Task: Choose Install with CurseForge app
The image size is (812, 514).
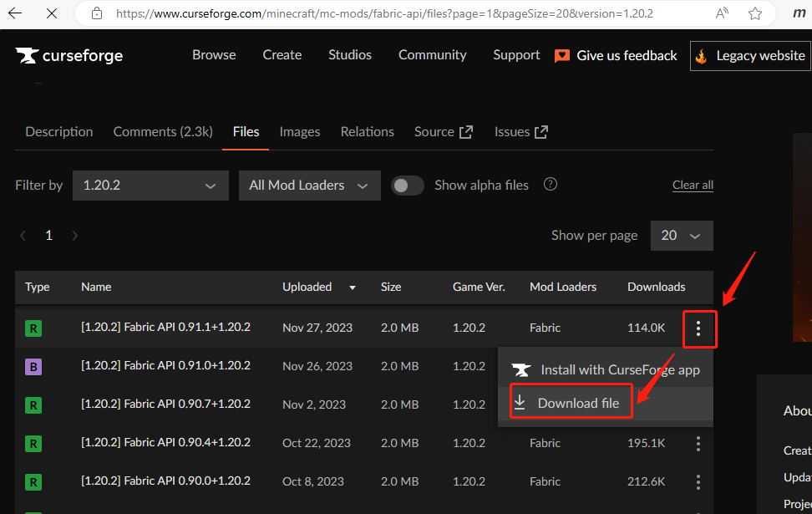Action: [x=606, y=370]
